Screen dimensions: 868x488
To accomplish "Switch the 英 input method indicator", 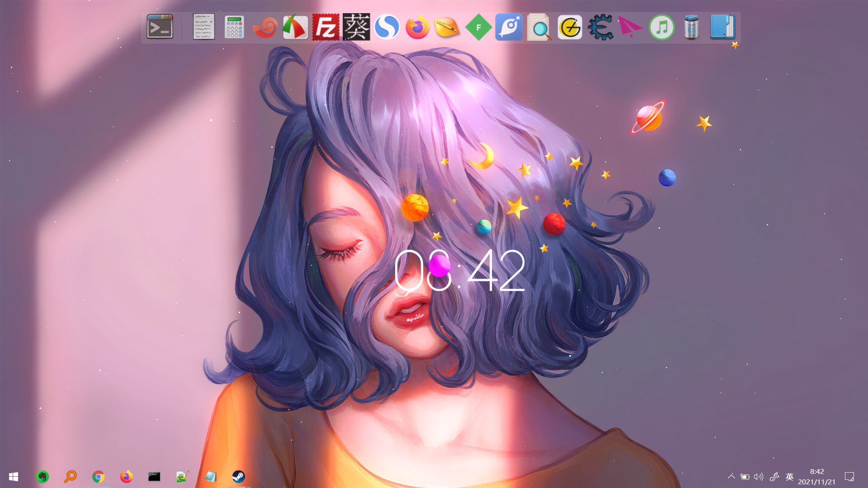I will click(x=789, y=477).
